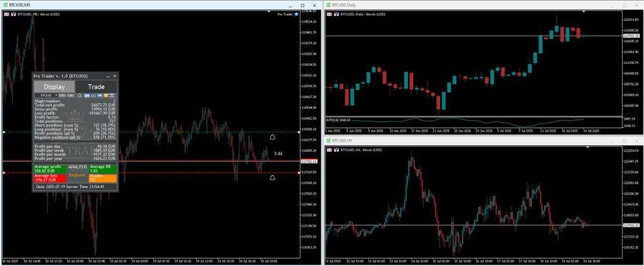Click the bell icon above the 3.44 label
The height and width of the screenshot is (266, 644).
272,137
